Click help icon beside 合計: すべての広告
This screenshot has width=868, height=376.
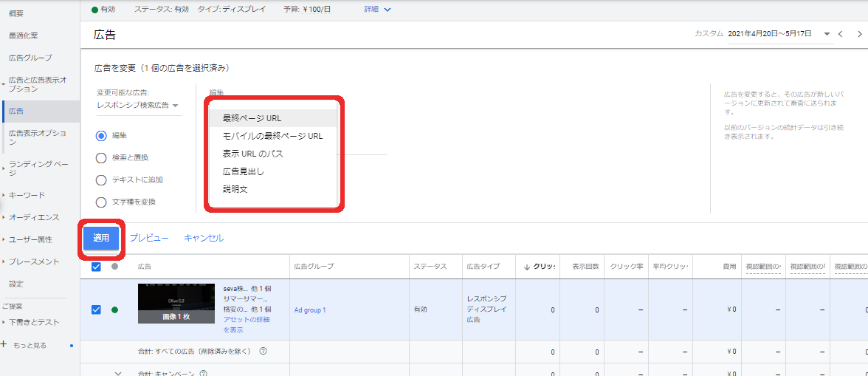coord(263,351)
